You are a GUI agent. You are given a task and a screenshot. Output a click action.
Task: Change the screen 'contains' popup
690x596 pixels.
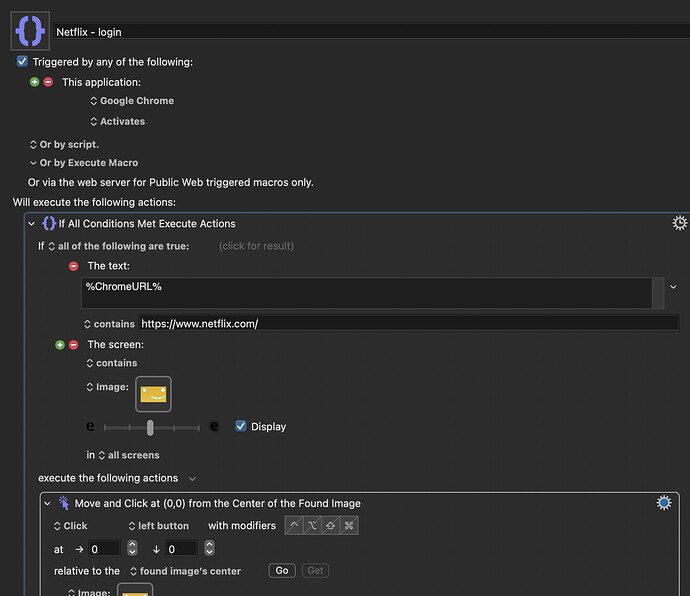coord(112,363)
